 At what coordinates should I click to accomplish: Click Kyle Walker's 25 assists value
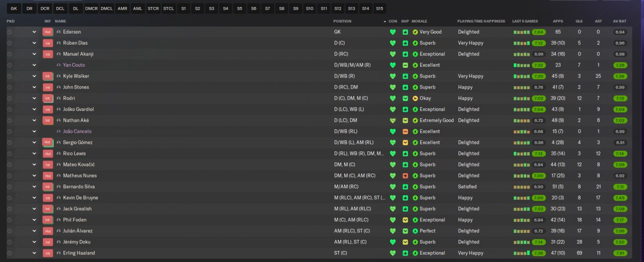click(598, 76)
